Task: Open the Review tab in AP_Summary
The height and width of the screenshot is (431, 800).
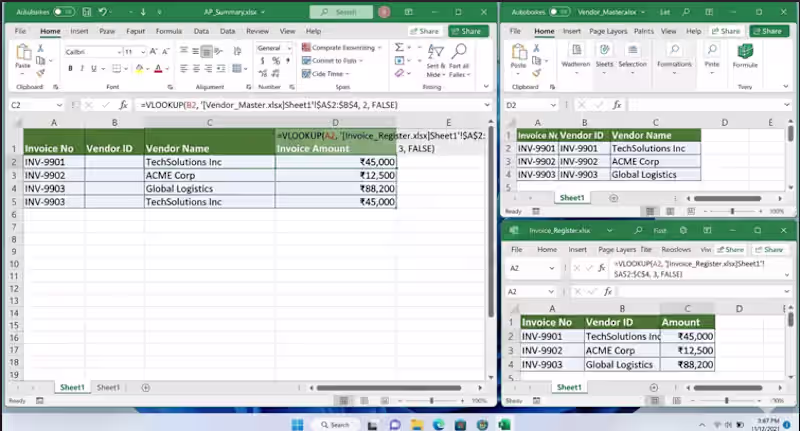Action: [258, 31]
